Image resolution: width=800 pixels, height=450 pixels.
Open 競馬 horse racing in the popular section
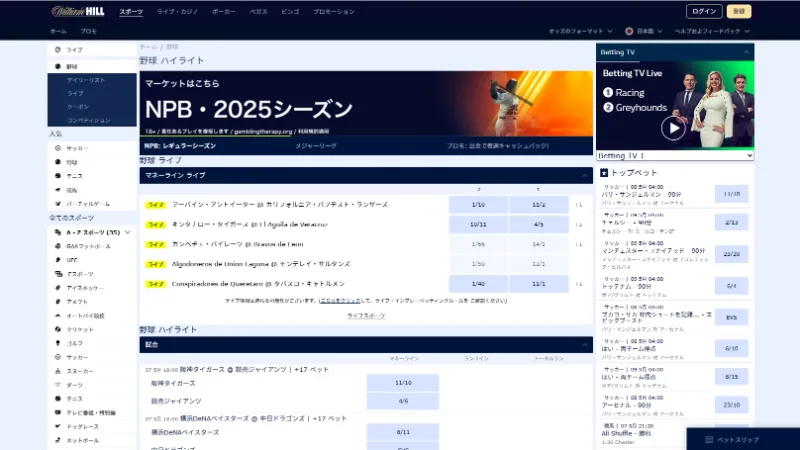click(92, 190)
